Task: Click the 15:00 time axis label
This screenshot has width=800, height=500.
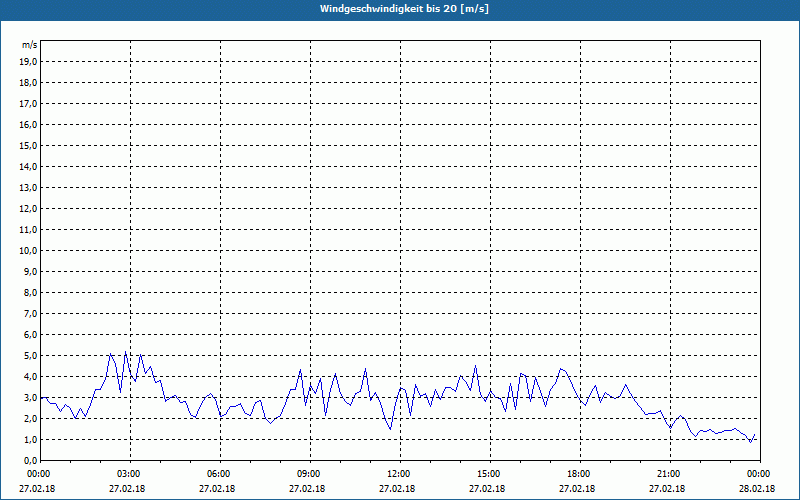Action: [490, 474]
